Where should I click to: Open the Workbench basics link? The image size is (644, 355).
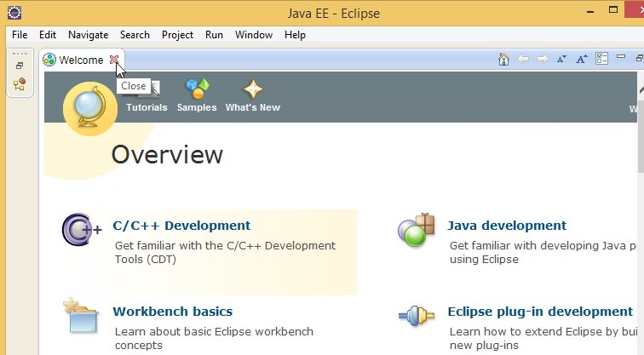[x=172, y=312]
